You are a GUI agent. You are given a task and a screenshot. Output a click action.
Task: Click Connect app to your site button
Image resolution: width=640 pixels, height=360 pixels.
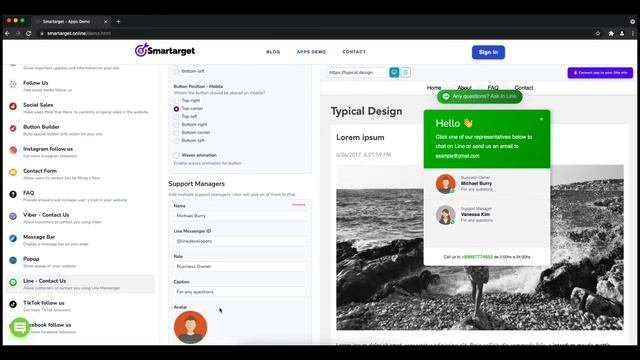point(600,73)
